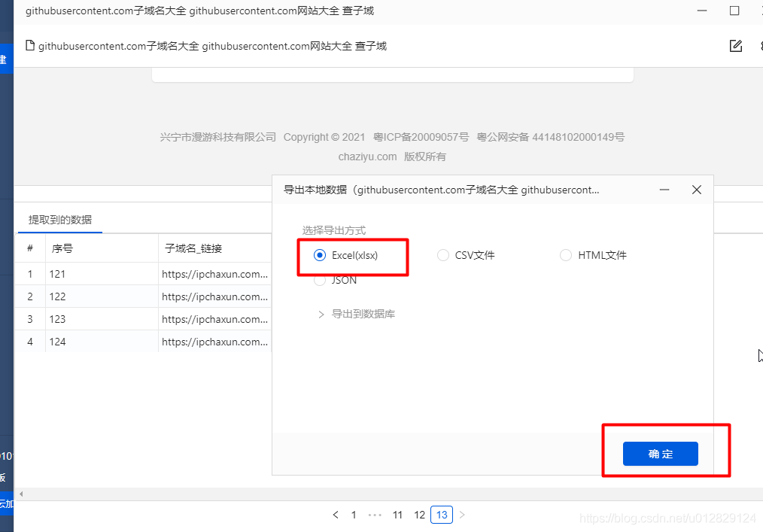Click the horizontal scrollbar left arrow
Viewport: 763px width, 532px height.
tap(21, 494)
